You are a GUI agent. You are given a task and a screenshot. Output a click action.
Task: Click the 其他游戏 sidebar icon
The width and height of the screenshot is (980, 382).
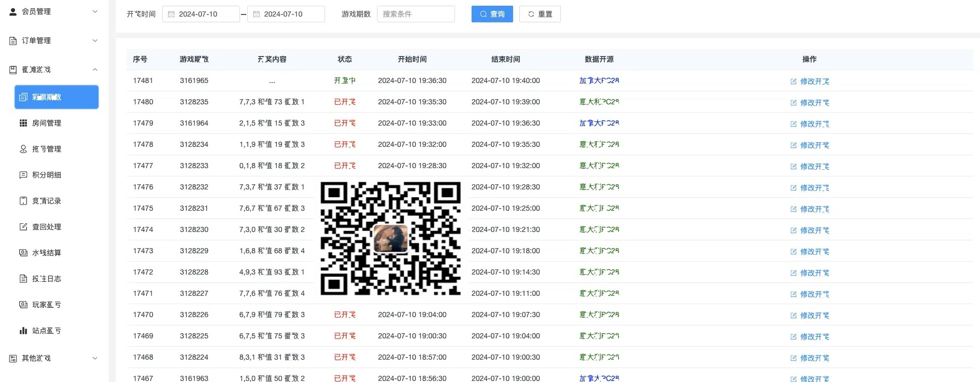coord(13,358)
